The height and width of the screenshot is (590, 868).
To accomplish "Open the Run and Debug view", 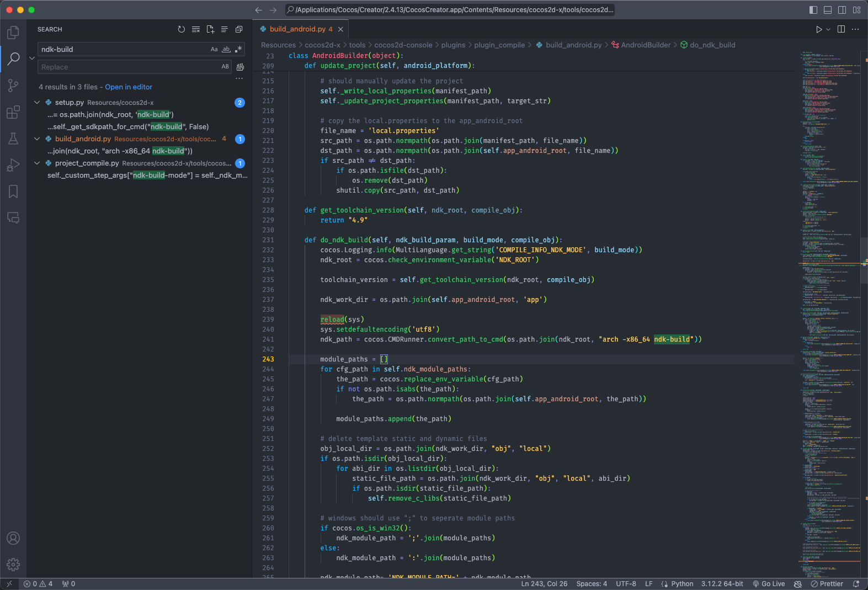I will point(13,165).
